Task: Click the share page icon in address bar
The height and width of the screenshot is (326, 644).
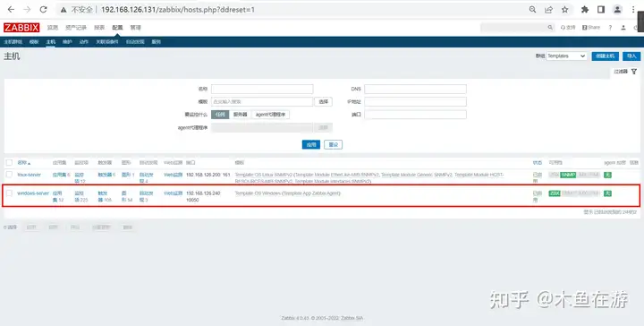Action: (548, 10)
